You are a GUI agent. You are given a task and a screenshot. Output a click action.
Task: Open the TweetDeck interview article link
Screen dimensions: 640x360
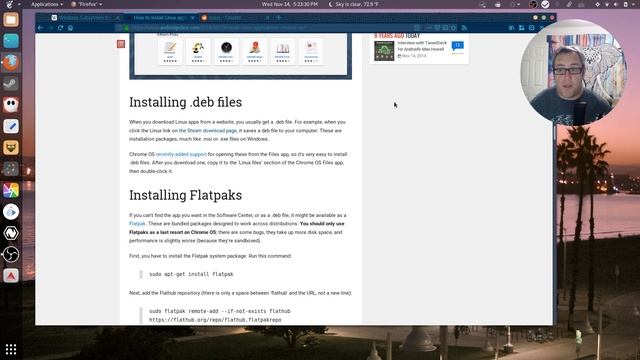point(422,46)
